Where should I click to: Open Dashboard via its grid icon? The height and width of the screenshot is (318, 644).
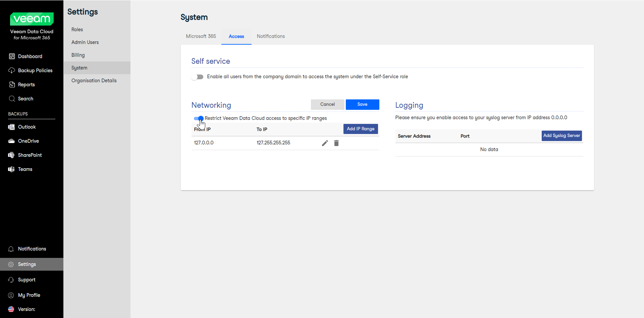[x=12, y=56]
